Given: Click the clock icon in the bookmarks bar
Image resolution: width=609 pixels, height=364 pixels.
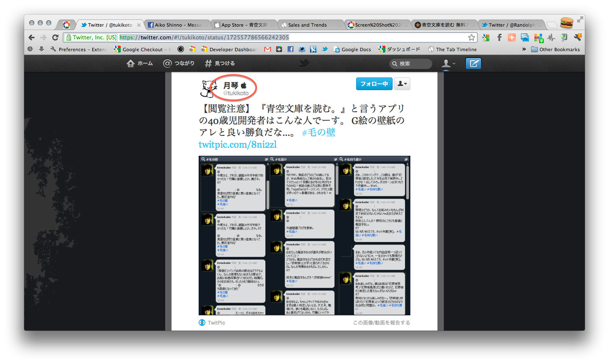Looking at the screenshot, I should [x=30, y=49].
